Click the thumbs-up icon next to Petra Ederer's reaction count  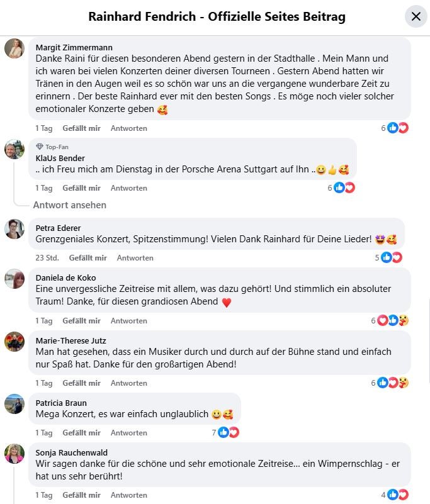point(387,257)
